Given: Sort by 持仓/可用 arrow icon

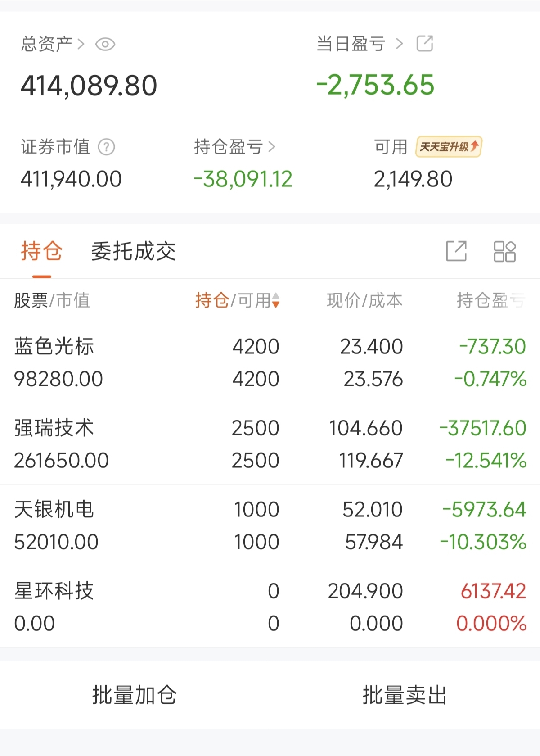Looking at the screenshot, I should 276,300.
